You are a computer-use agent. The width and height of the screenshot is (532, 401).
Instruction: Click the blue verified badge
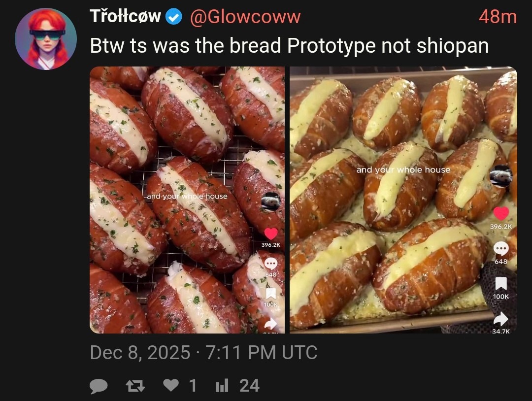[174, 17]
